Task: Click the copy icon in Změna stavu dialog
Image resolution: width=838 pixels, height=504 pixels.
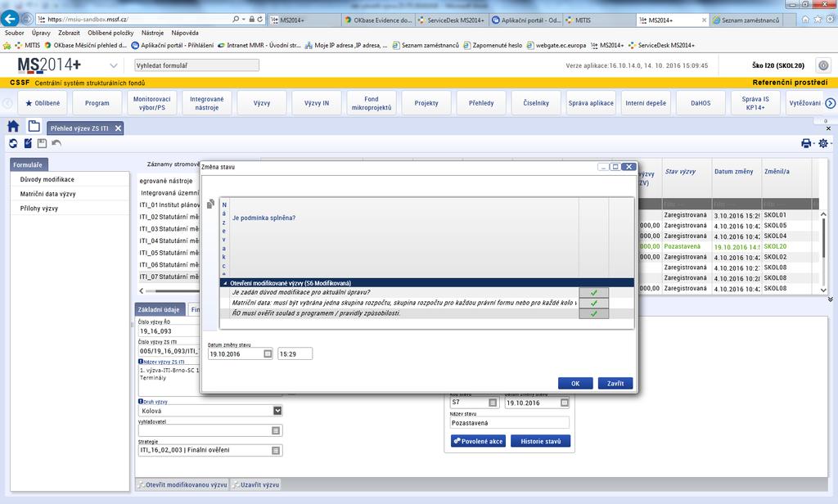Action: (x=210, y=204)
